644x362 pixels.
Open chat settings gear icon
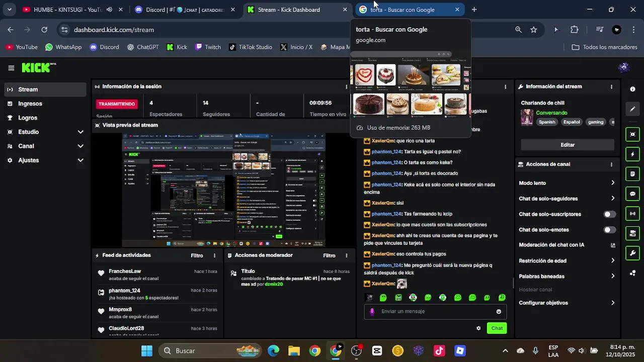(478, 328)
